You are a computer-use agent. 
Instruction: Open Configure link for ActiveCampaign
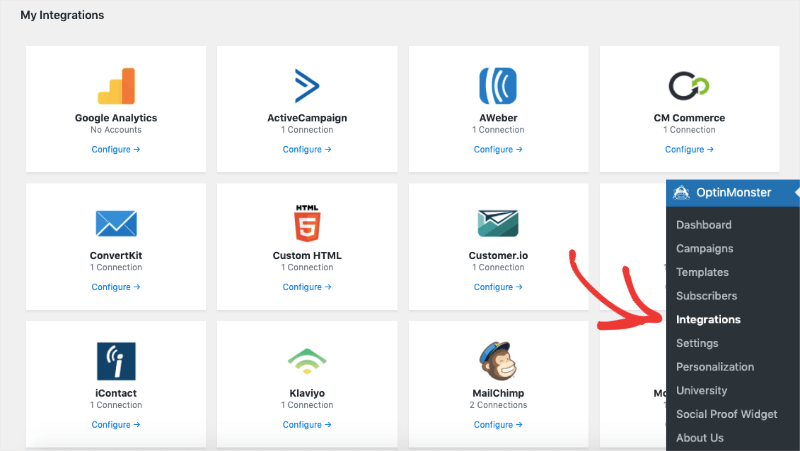(307, 149)
